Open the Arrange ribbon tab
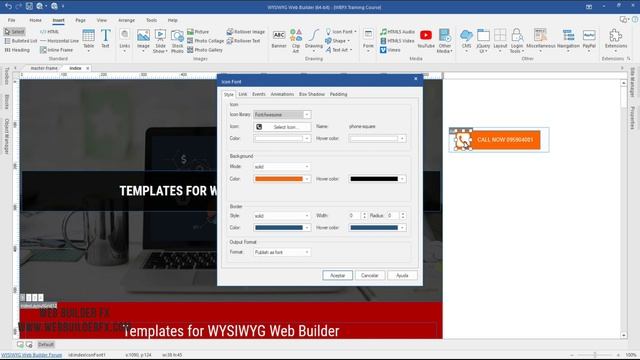The image size is (640, 360). click(126, 20)
